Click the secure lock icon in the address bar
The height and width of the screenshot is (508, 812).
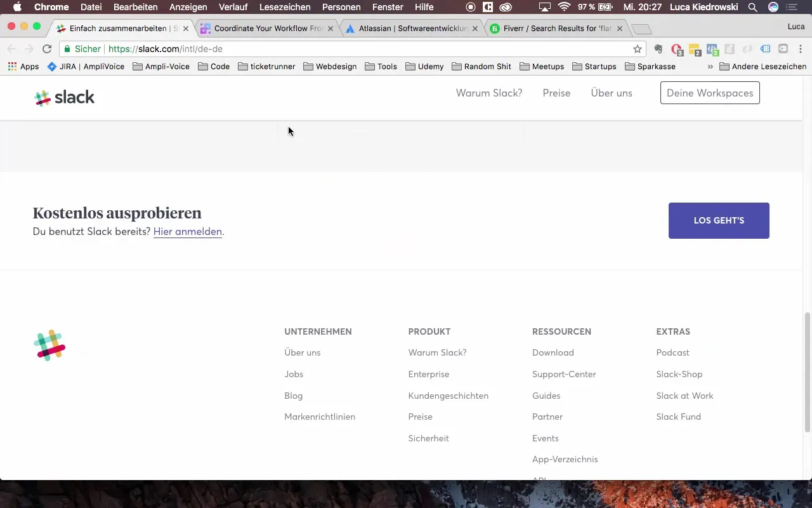pyautogui.click(x=67, y=49)
